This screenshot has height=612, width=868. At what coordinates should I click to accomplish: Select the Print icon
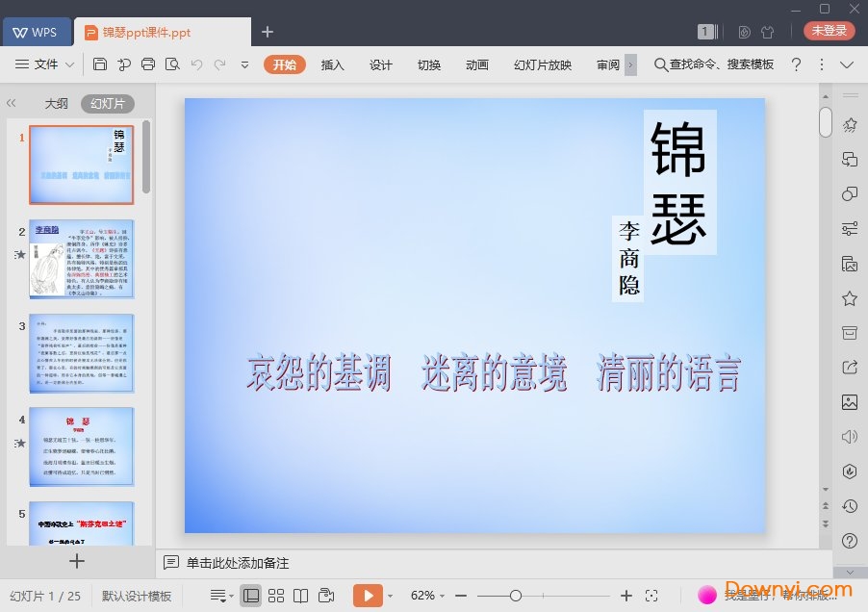(x=150, y=64)
